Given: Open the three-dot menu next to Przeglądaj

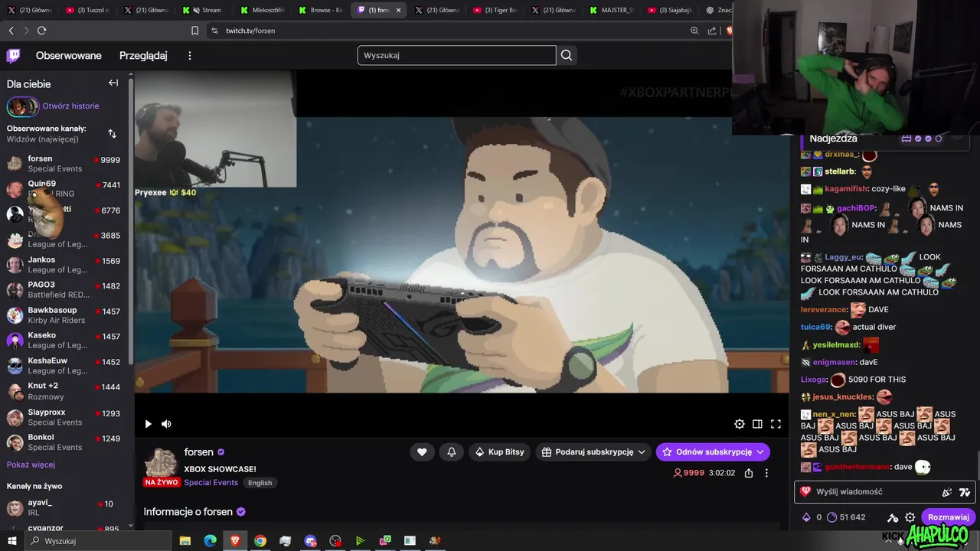Looking at the screenshot, I should click(190, 55).
